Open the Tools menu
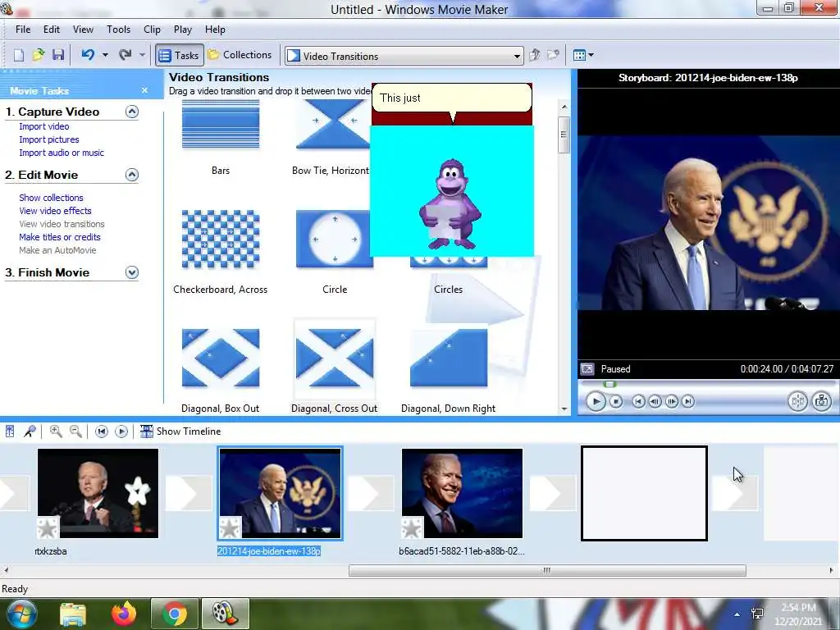 point(118,30)
